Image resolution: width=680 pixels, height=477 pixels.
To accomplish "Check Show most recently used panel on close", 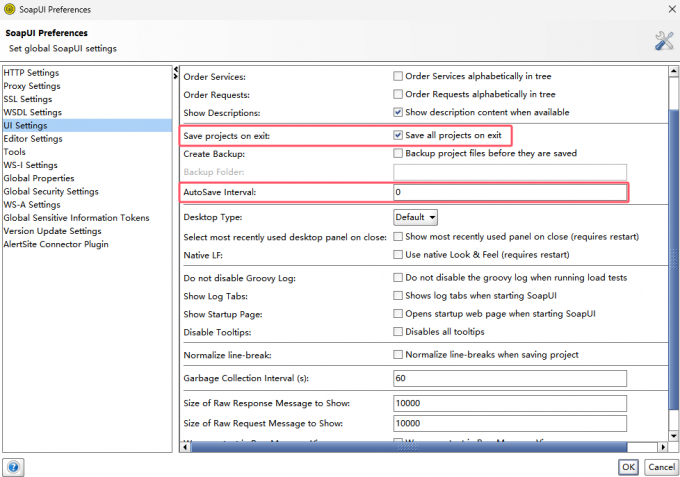I will pyautogui.click(x=398, y=237).
